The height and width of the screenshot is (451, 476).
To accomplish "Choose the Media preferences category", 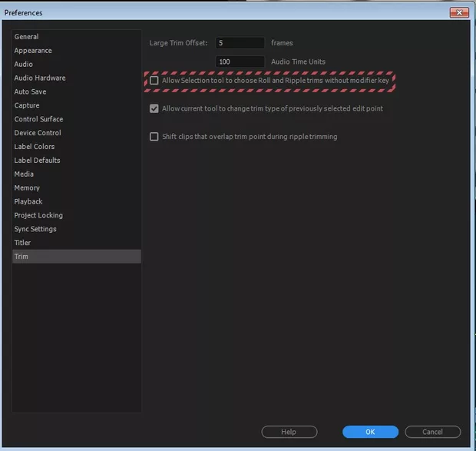I will (24, 174).
